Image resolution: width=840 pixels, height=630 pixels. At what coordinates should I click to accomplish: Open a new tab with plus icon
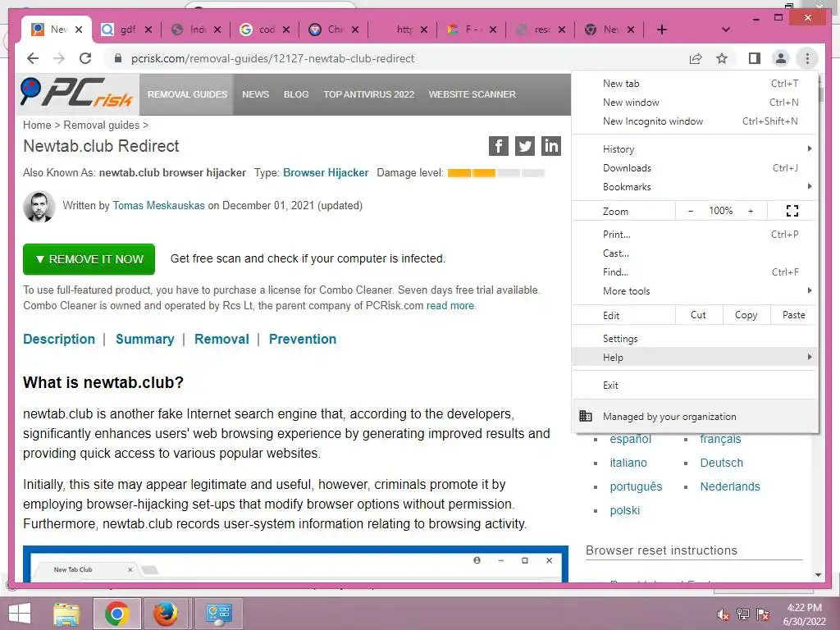[x=662, y=30]
